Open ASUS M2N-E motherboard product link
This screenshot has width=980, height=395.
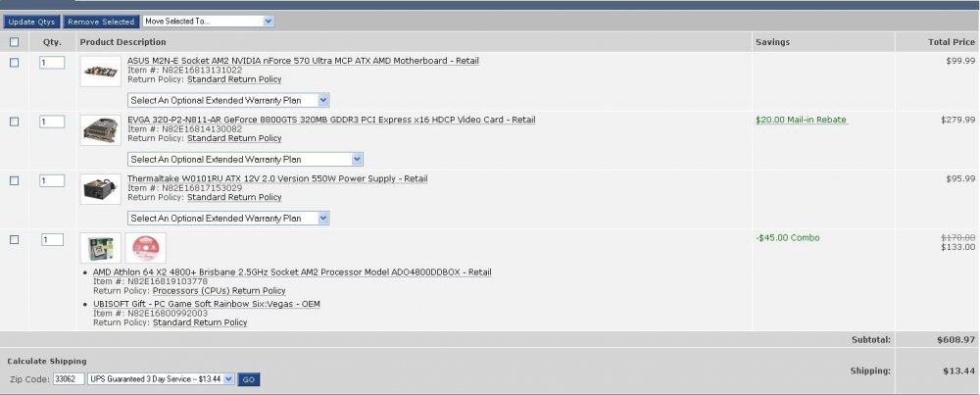(303, 61)
